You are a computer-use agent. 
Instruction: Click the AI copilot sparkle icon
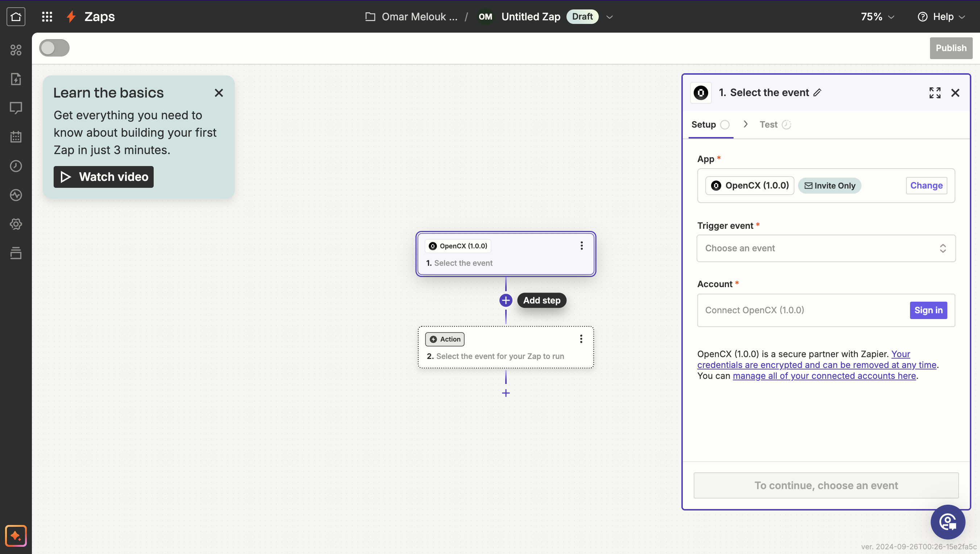tap(16, 536)
